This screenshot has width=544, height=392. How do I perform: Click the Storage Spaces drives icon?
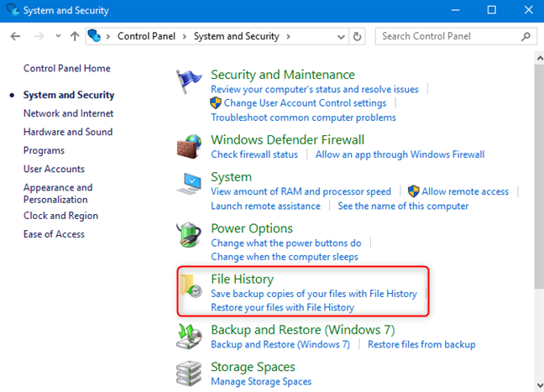pyautogui.click(x=189, y=374)
